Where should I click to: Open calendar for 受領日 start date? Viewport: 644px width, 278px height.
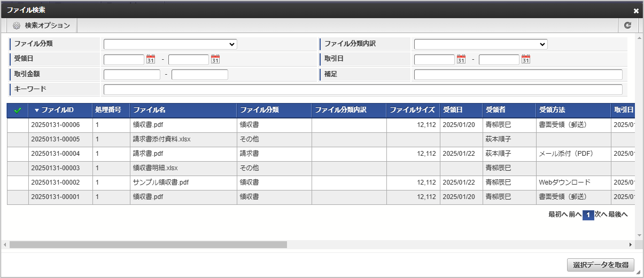click(151, 59)
